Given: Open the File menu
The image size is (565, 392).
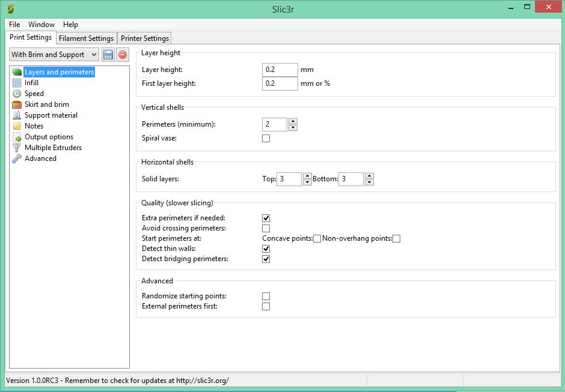Looking at the screenshot, I should click(x=14, y=25).
